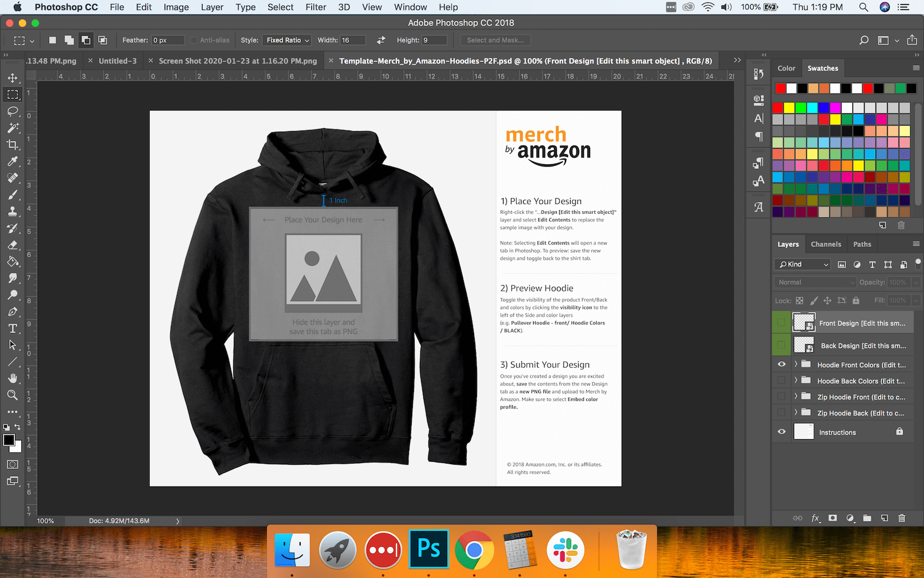924x578 pixels.
Task: Select the Lasso tool
Action: pos(13,111)
